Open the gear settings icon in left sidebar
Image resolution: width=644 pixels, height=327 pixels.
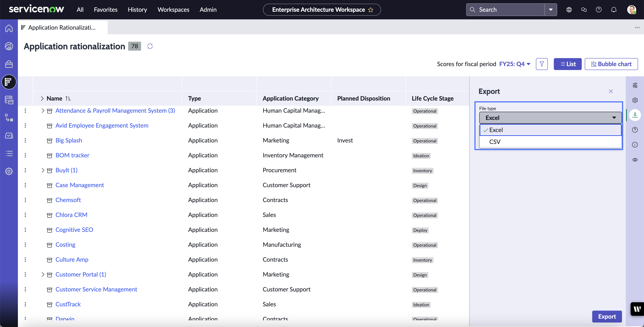[9, 171]
